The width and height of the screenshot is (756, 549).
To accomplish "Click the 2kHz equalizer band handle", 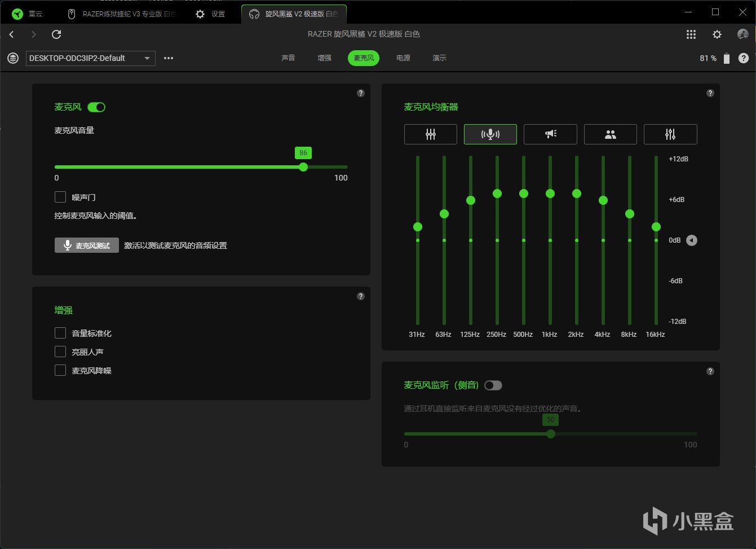I will (577, 194).
